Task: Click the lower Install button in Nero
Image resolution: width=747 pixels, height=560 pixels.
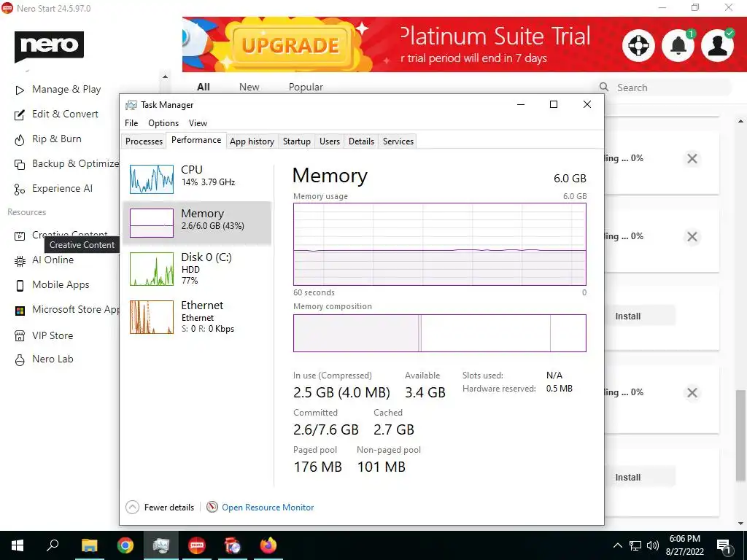Action: pyautogui.click(x=640, y=477)
